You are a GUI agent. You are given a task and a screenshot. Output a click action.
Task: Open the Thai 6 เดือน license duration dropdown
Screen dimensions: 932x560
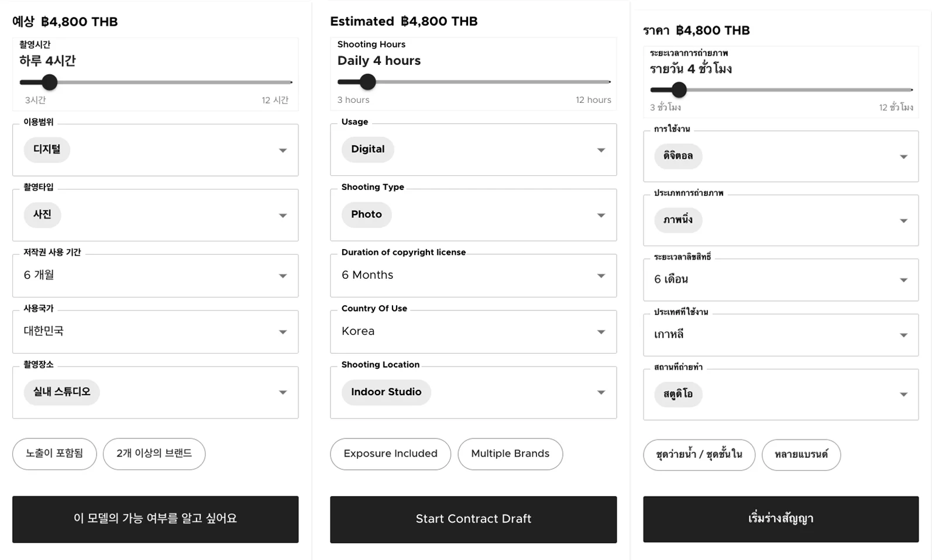903,281
